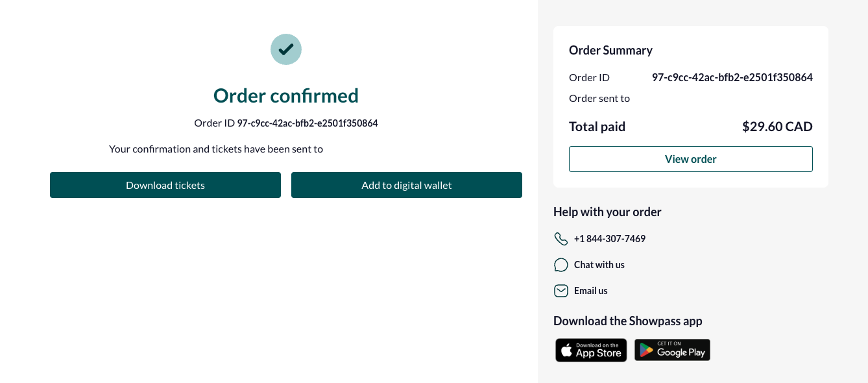Click the Order confirmed heading
The width and height of the screenshot is (868, 383).
(x=286, y=95)
